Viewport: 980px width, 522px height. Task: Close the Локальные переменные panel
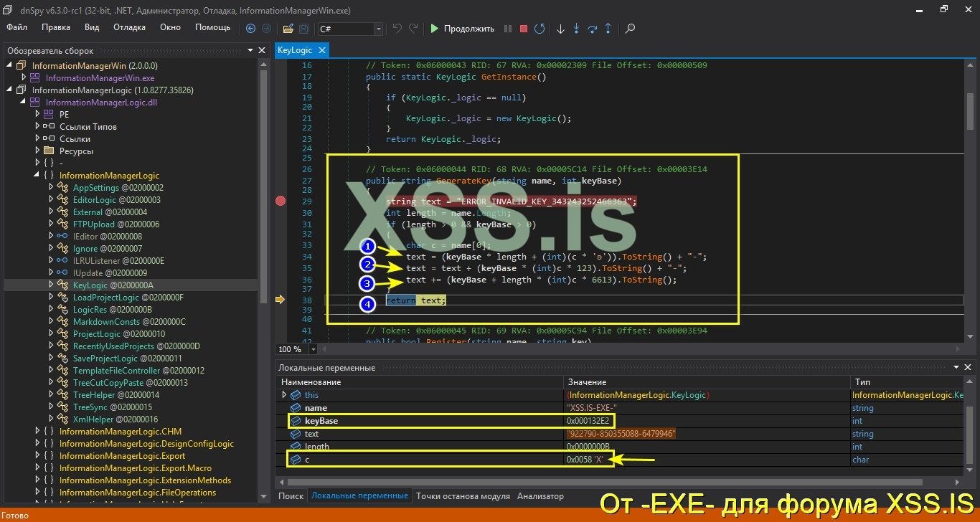point(969,367)
